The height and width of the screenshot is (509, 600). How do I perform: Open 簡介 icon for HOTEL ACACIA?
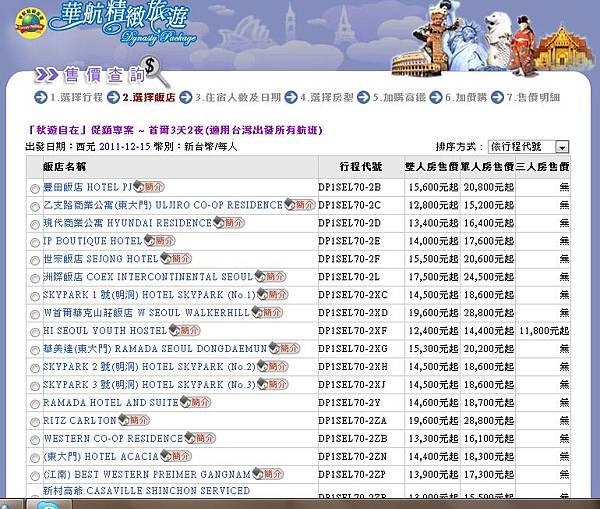coord(176,456)
